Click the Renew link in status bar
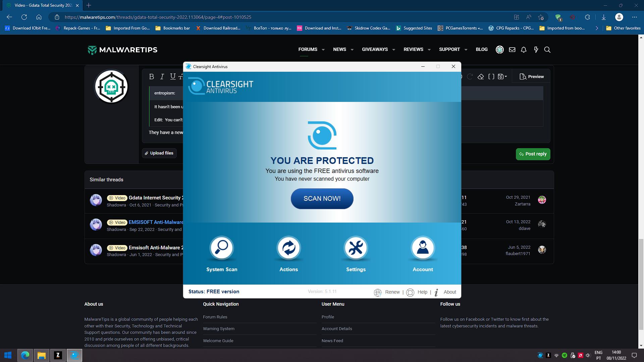The width and height of the screenshot is (644, 362). pos(392,292)
